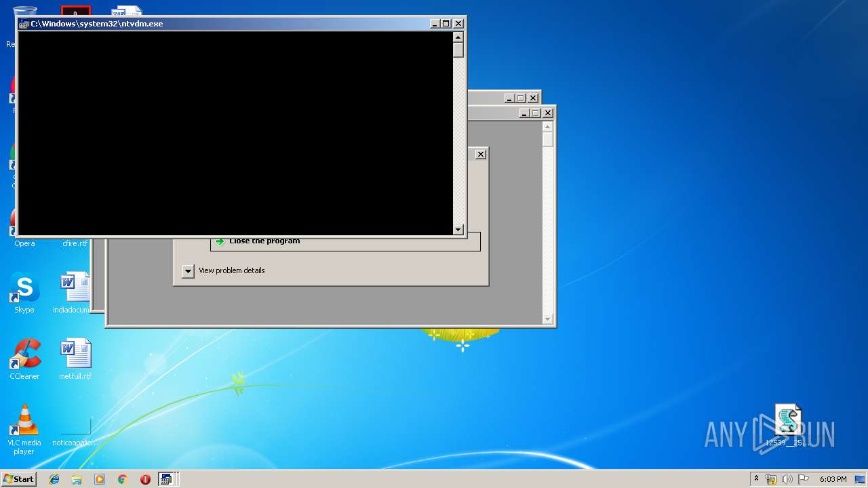Open the network status tray icon
This screenshot has width=868, height=488.
click(x=771, y=479)
